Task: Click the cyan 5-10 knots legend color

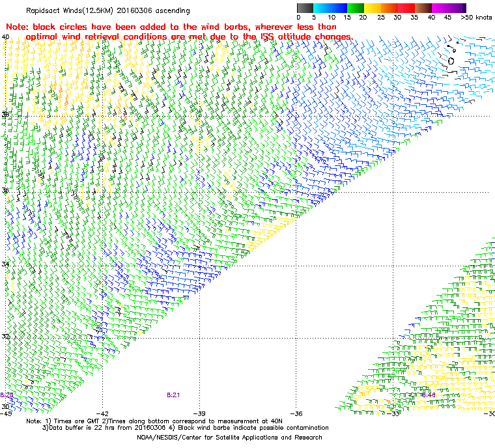Action: [322, 8]
